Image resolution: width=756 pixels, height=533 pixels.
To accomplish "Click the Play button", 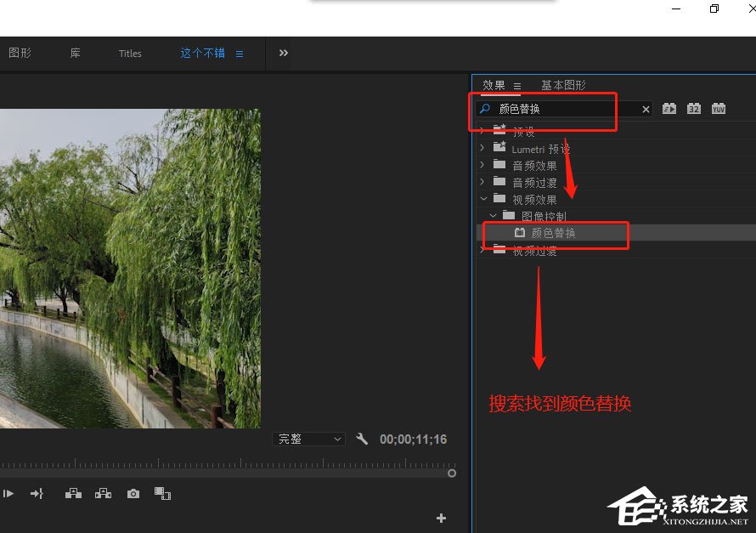I will coord(8,493).
